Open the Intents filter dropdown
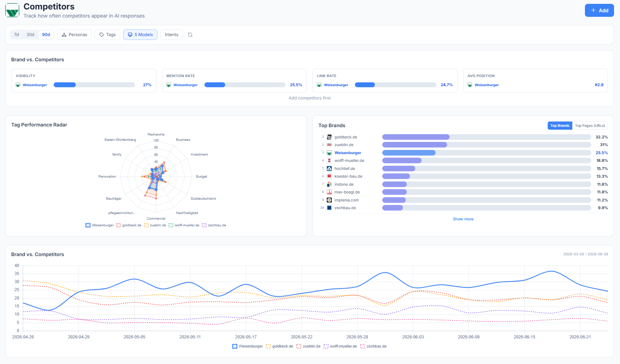This screenshot has width=620, height=364. click(171, 35)
